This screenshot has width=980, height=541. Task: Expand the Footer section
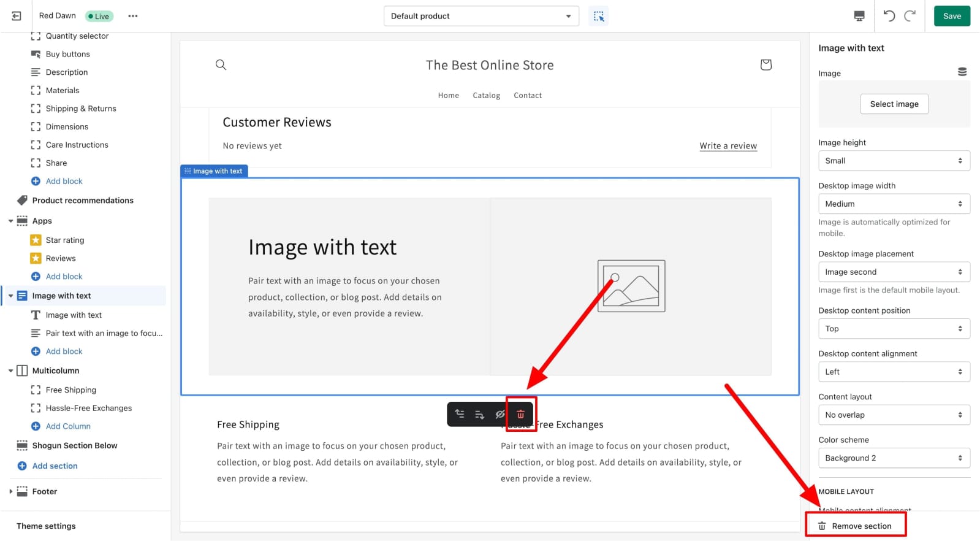tap(10, 492)
